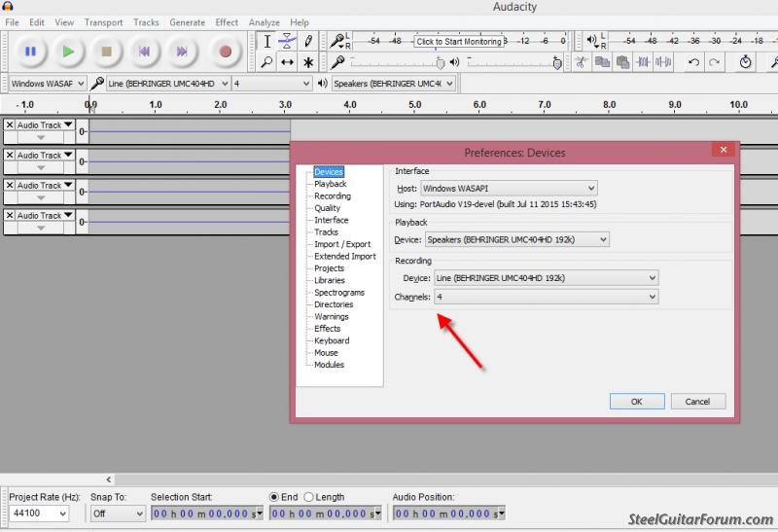Open the Analyze menu
The height and width of the screenshot is (532, 778).
[x=264, y=22]
